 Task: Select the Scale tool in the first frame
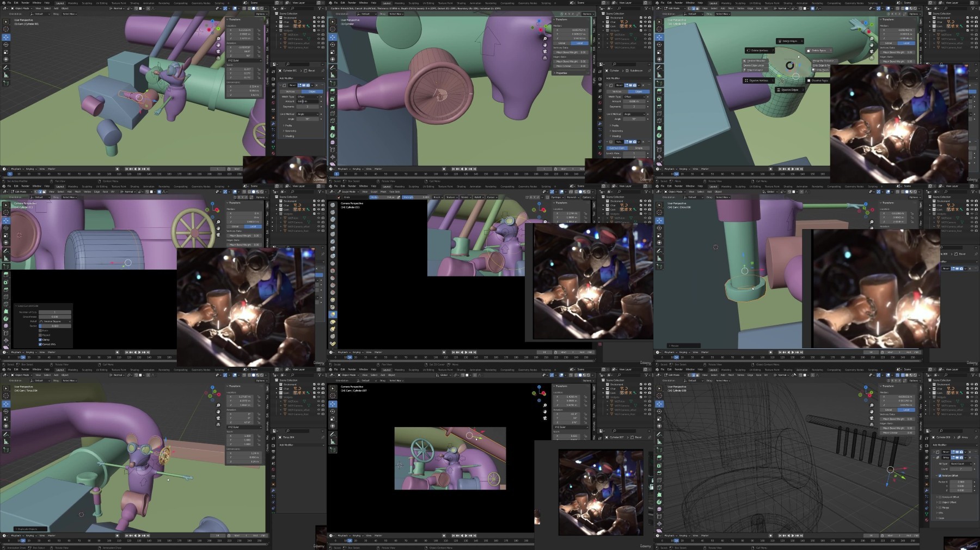(6, 52)
